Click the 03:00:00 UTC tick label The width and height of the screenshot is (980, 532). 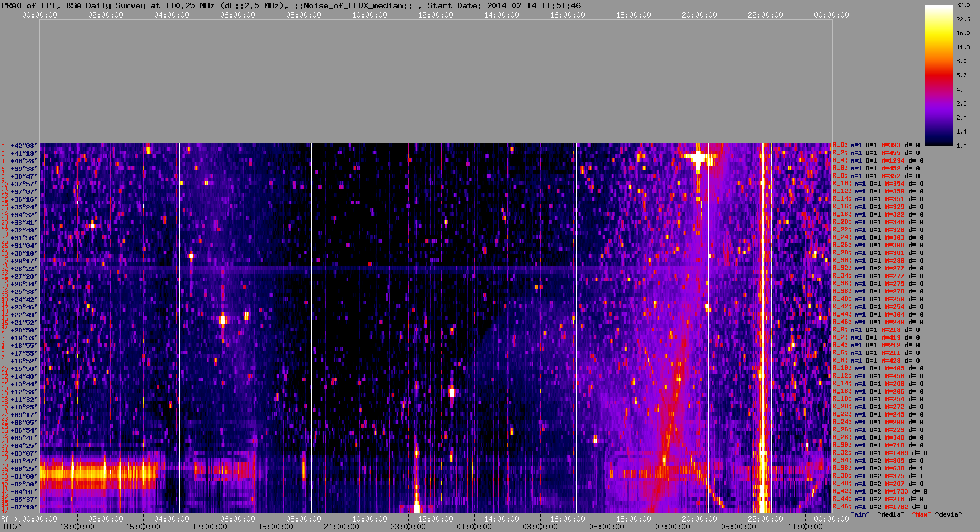540,527
